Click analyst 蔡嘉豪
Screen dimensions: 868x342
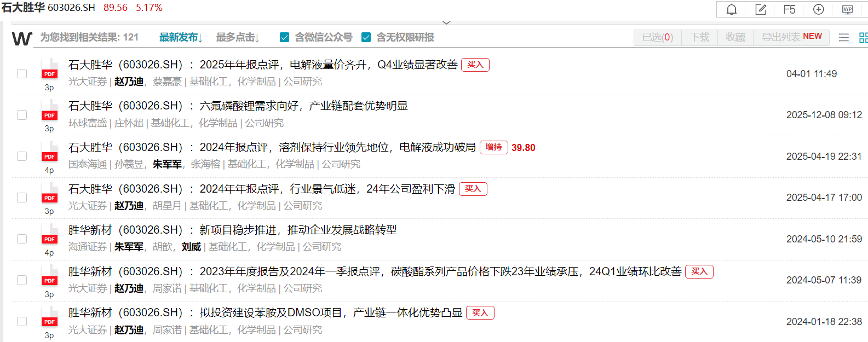point(167,82)
